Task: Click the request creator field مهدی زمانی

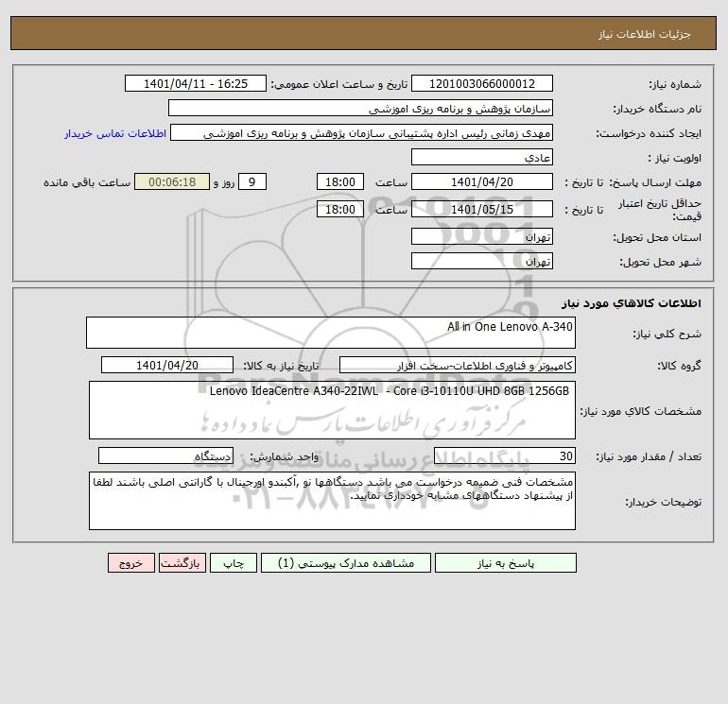Action: [362, 132]
